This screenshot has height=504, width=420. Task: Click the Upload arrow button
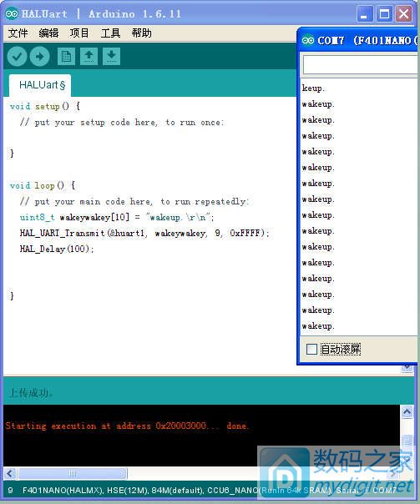point(39,57)
